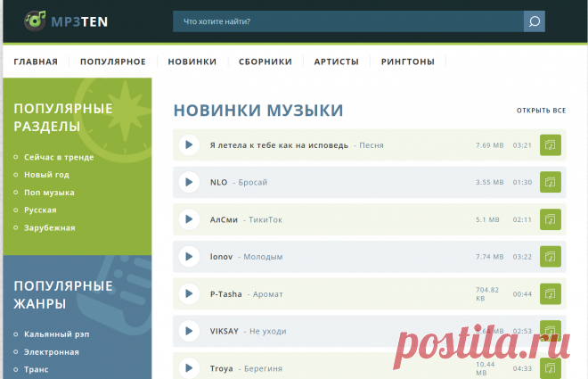Play the P-Tasha – Аромат track
This screenshot has height=379, width=588.
(188, 293)
